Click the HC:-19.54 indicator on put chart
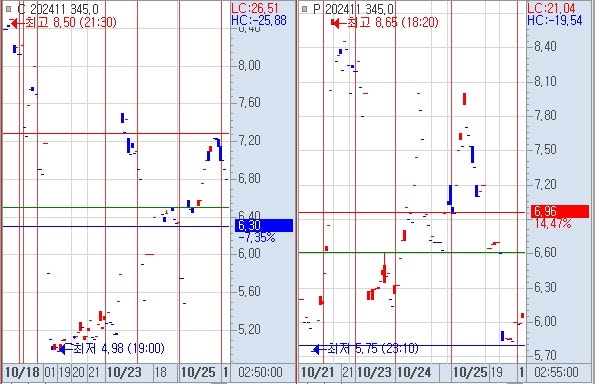This screenshot has width=595, height=384. tap(555, 20)
